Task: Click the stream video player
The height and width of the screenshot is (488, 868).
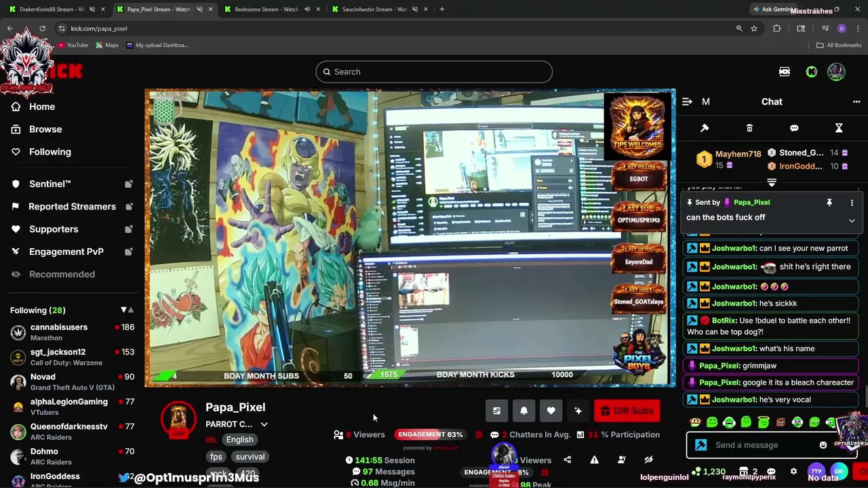Action: (x=410, y=239)
